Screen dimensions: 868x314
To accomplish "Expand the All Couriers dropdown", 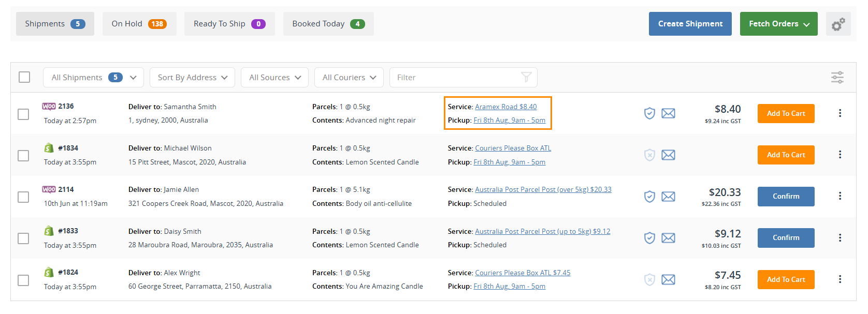I will [x=349, y=78].
